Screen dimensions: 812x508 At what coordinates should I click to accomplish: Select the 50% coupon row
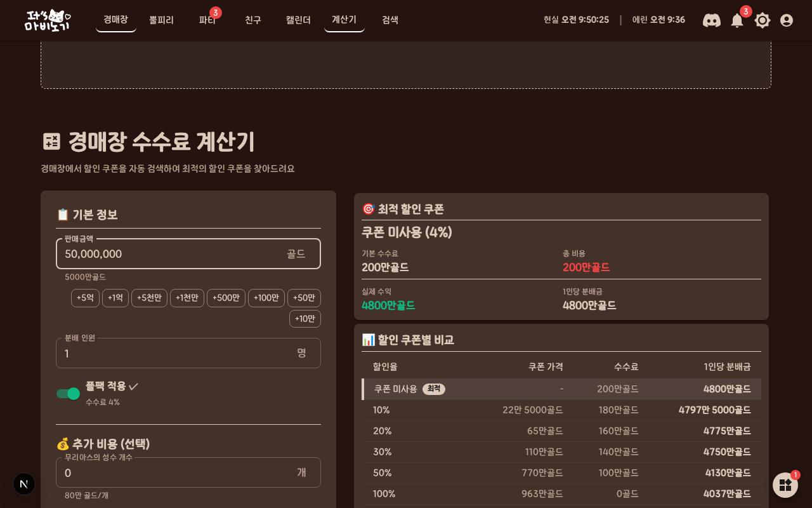coord(561,473)
